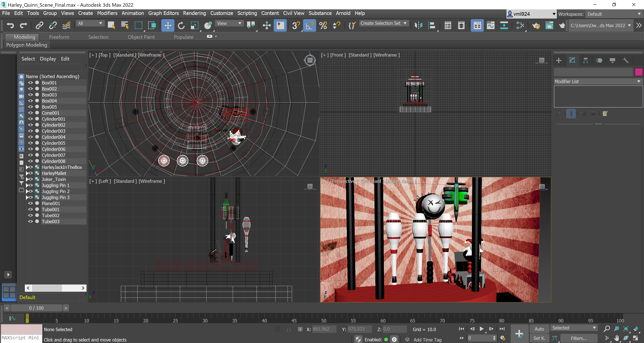Switch to the Freeform ribbon tab
This screenshot has width=644, height=343.
pos(59,37)
